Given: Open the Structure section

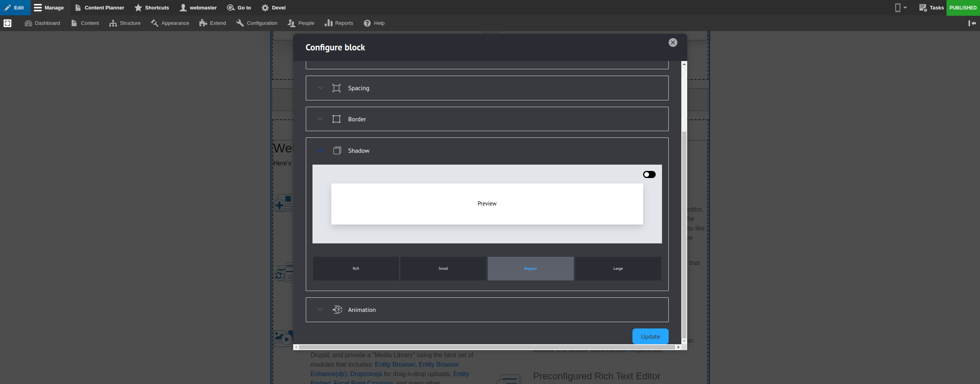Looking at the screenshot, I should point(125,23).
